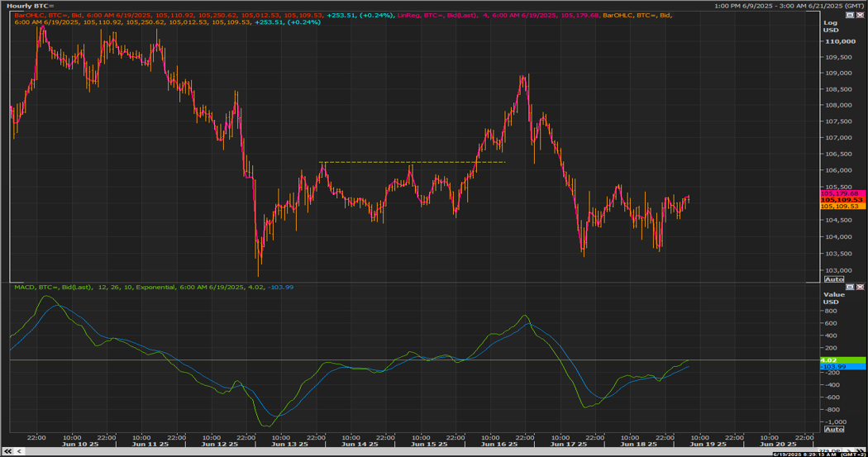Screen dimensions: 868x457
Task: Click the +253.51 change value in first legend
Action: point(341,15)
